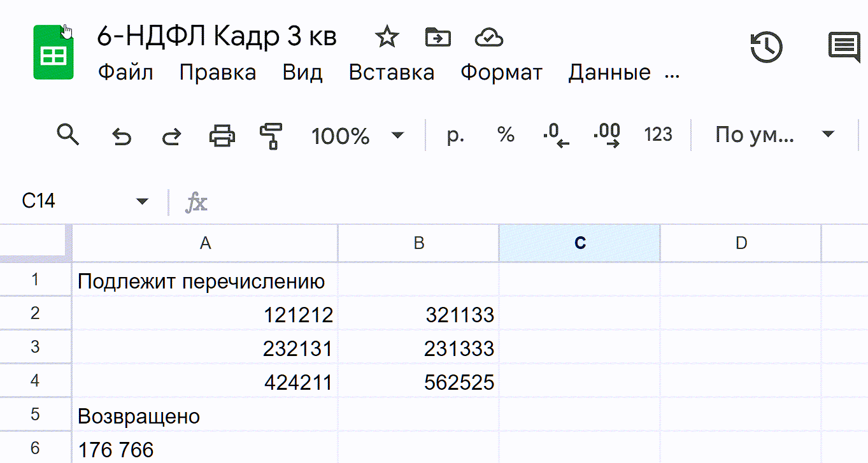Select cell A6 containing 176 766
Viewport: 868px width, 463px height.
click(204, 449)
